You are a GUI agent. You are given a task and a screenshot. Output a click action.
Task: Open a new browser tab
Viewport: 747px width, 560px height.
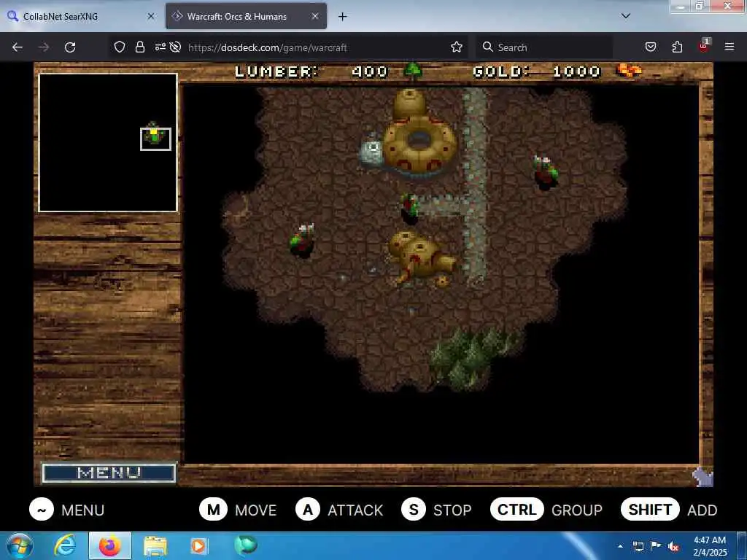click(343, 17)
